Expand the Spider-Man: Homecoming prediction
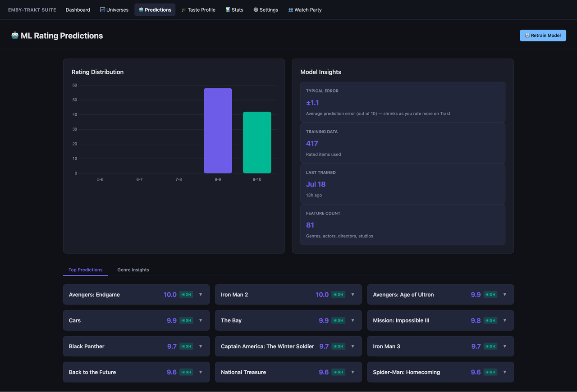The image size is (577, 392). [504, 372]
